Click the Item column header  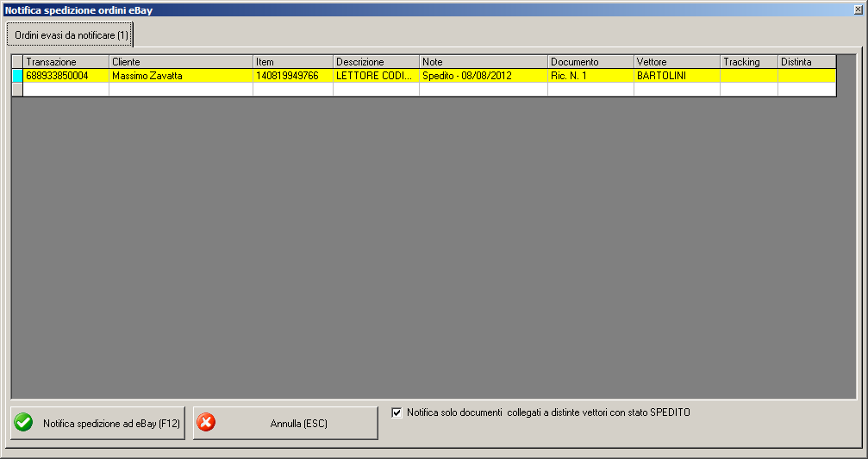293,62
